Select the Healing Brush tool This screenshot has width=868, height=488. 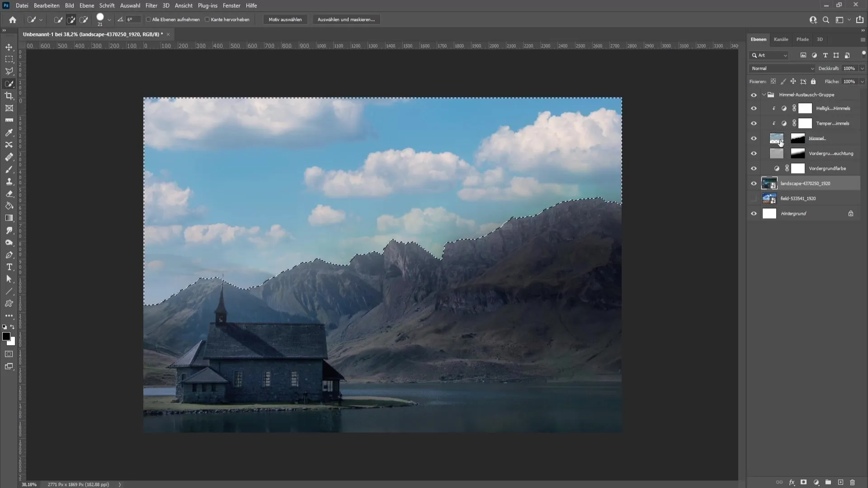point(9,157)
